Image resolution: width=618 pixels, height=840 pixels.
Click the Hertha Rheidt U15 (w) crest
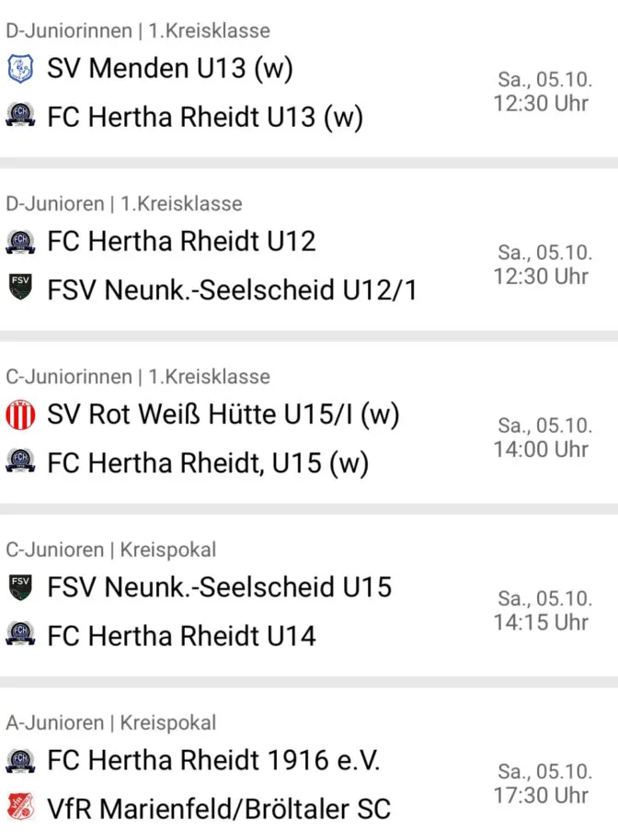coord(20,460)
